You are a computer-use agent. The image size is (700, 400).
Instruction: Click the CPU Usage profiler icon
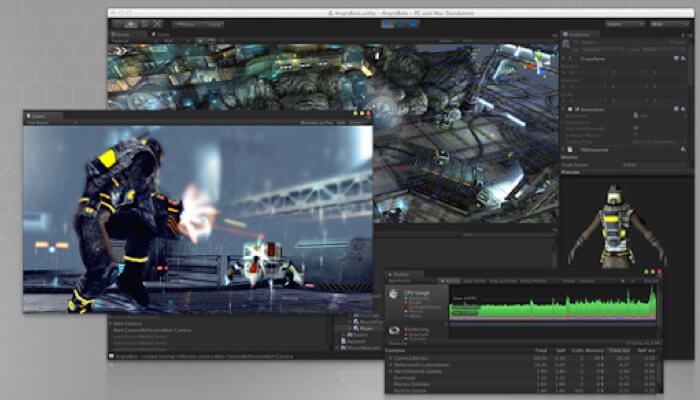click(394, 292)
